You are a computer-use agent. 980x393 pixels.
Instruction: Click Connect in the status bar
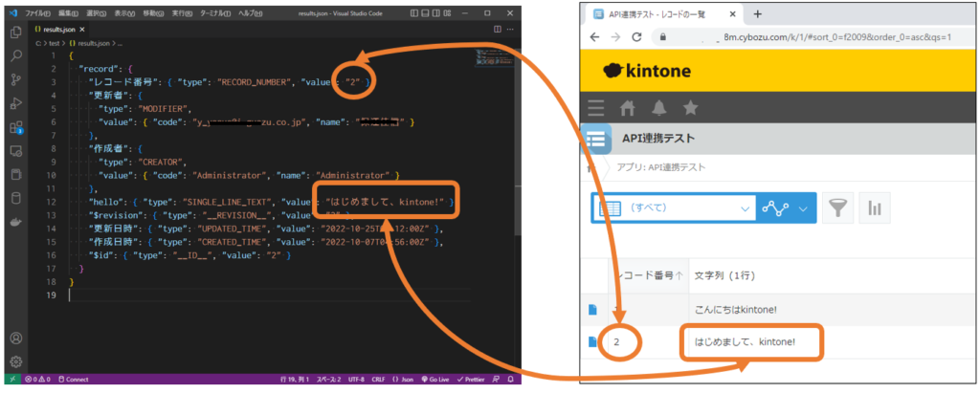click(73, 380)
